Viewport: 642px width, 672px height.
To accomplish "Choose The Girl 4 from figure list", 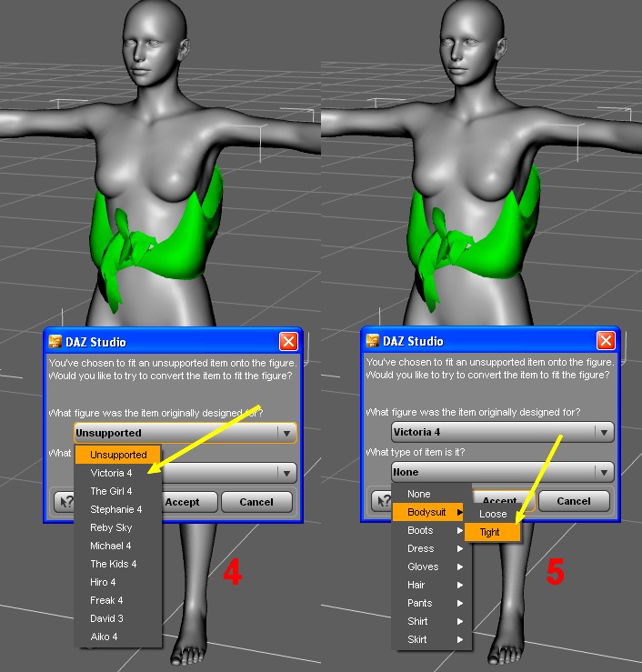I will click(x=118, y=491).
